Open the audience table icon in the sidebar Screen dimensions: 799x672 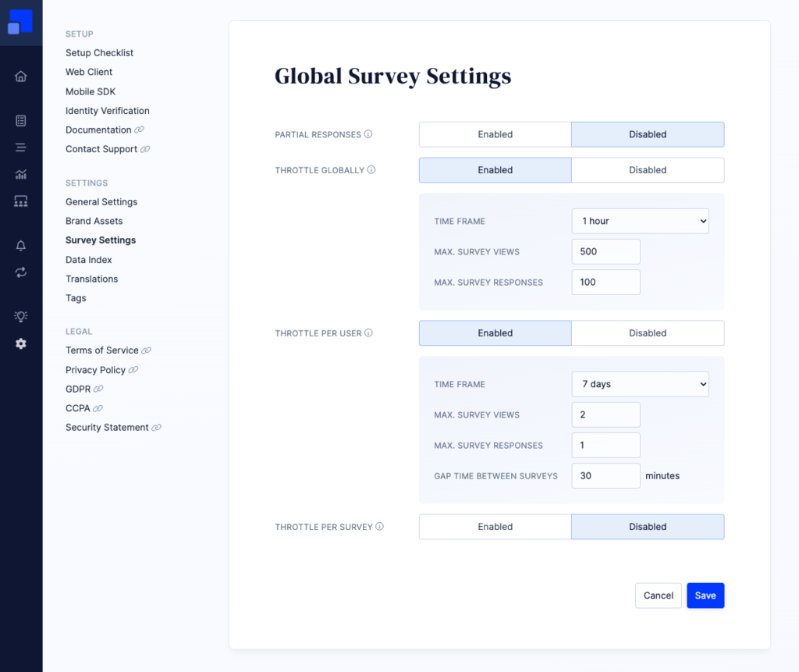[x=21, y=201]
